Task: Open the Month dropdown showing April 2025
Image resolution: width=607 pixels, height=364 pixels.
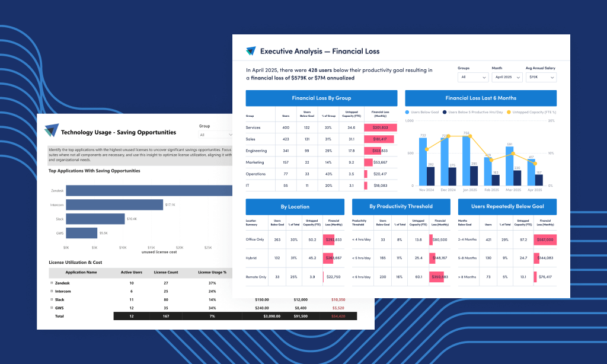Action: tap(507, 77)
